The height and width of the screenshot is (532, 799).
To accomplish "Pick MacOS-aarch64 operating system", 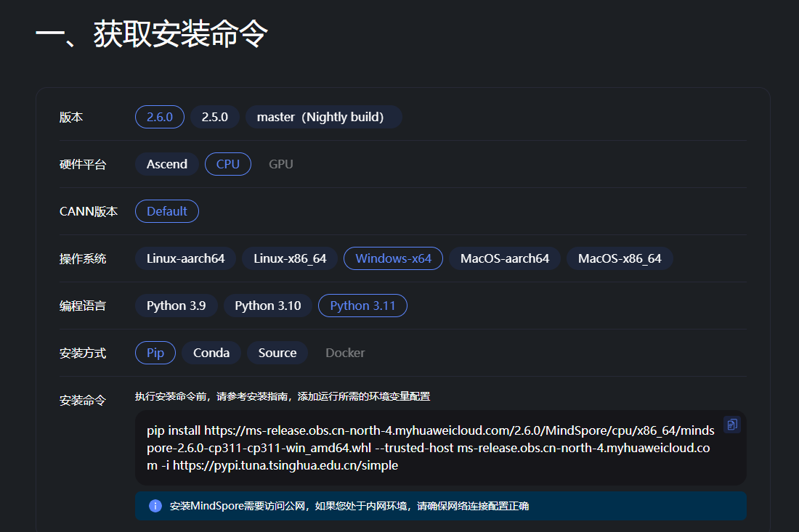I will pos(505,258).
